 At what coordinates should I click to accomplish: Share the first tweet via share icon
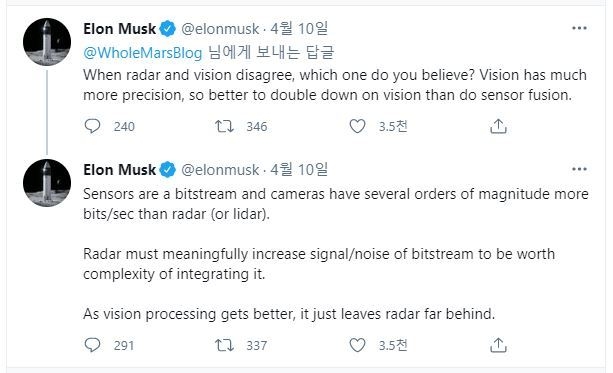click(x=498, y=126)
